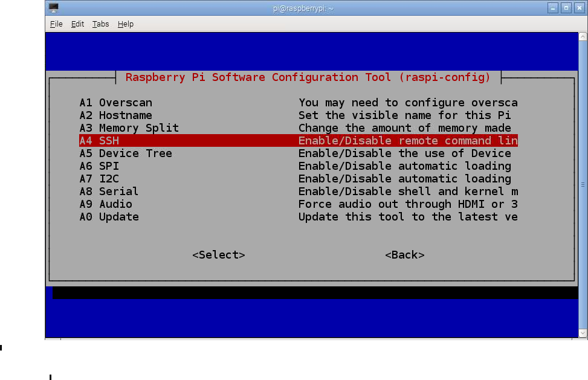Image resolution: width=588 pixels, height=380 pixels.
Task: Open the Tabs menu
Action: (100, 24)
